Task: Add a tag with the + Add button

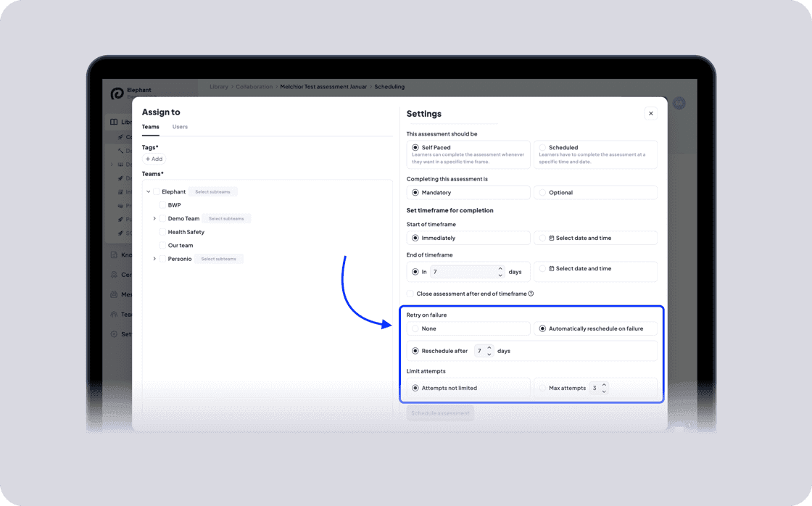Action: coord(154,159)
